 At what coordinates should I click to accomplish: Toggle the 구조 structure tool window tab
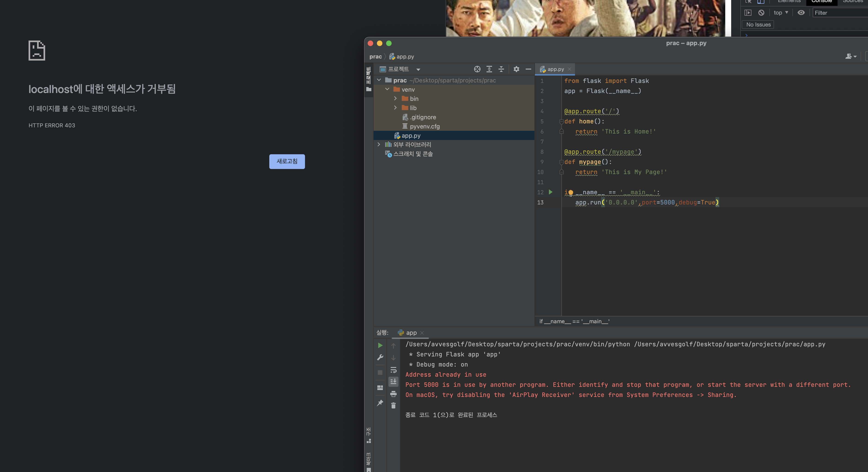[x=369, y=435]
